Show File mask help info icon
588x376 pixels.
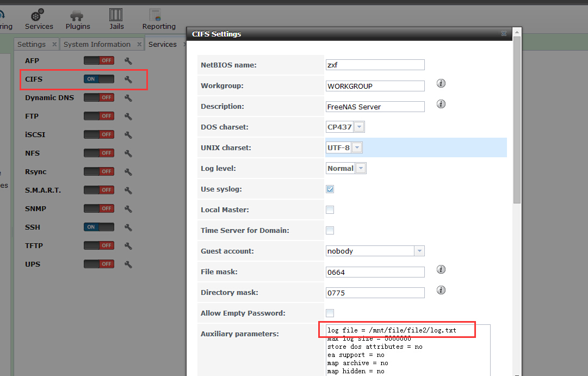click(x=441, y=269)
